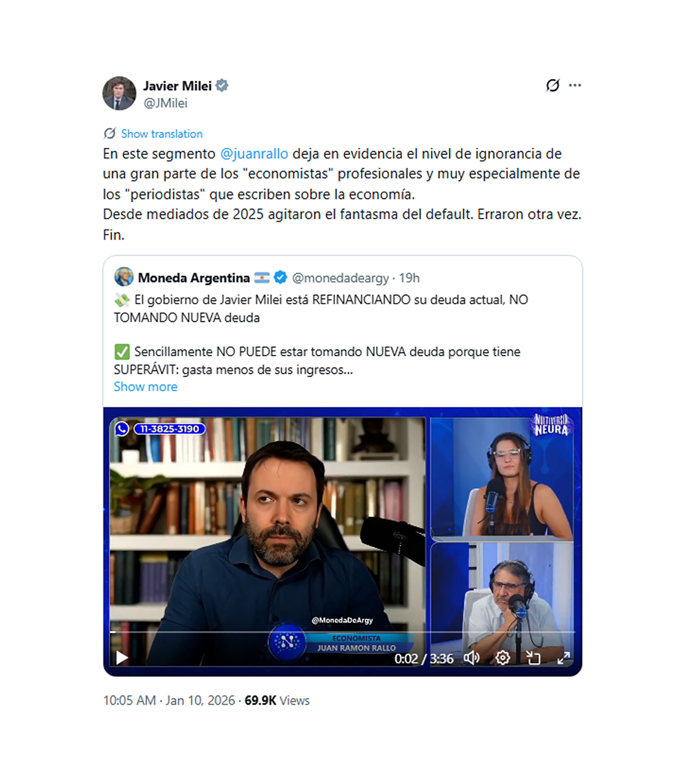Open the three-dot more options menu
Viewport: 698px width, 784px height.
coord(574,85)
